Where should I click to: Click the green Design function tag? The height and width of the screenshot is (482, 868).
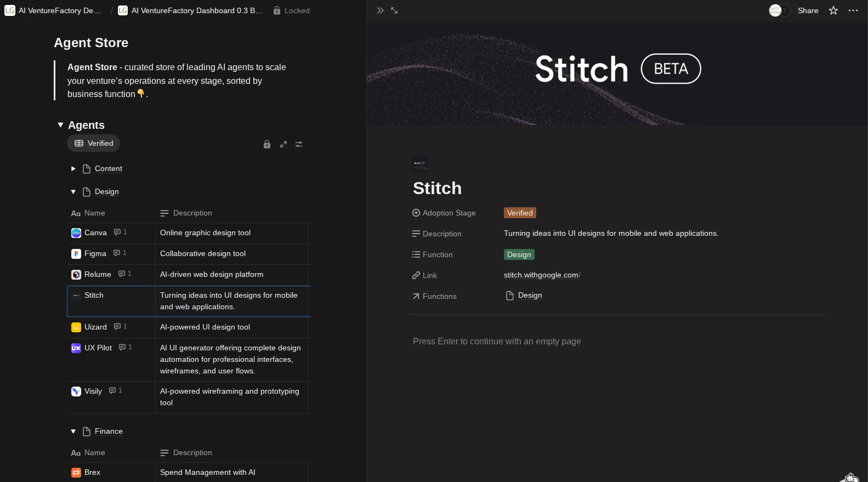519,254
